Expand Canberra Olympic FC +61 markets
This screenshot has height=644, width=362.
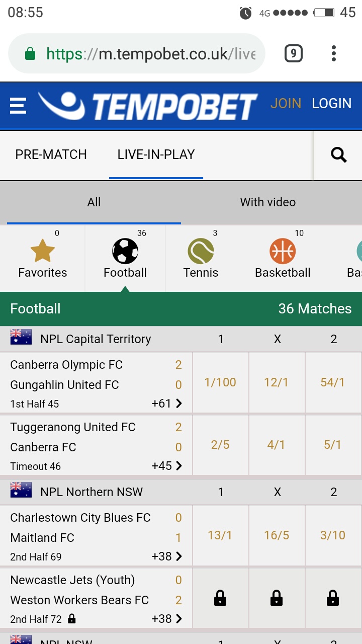(167, 404)
